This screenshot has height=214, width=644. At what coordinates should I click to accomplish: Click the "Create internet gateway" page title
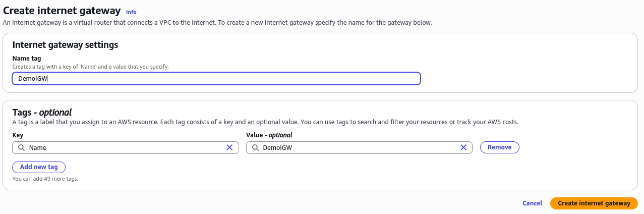62,10
